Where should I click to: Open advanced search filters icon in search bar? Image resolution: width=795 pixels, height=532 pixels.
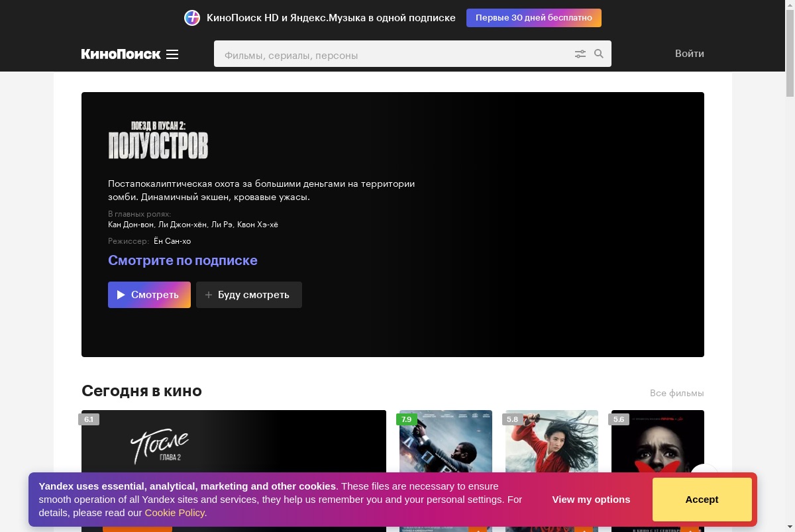580,54
